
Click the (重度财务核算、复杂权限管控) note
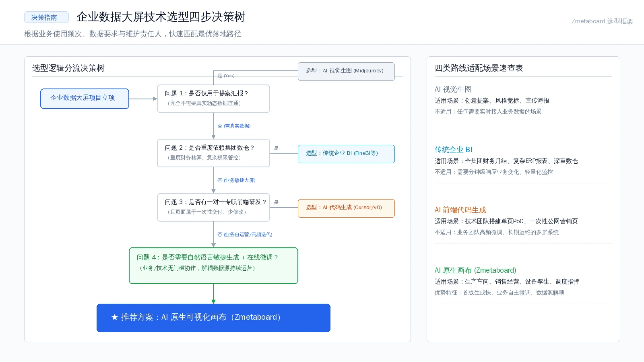tap(204, 158)
